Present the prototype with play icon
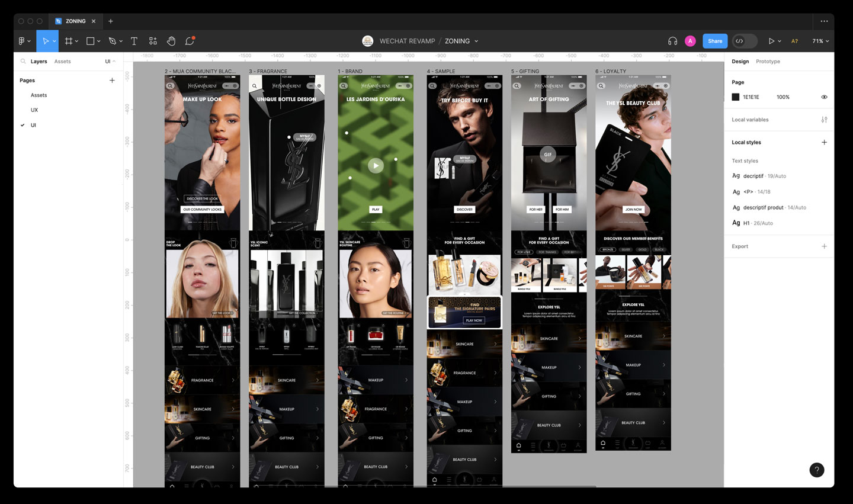 (x=771, y=41)
